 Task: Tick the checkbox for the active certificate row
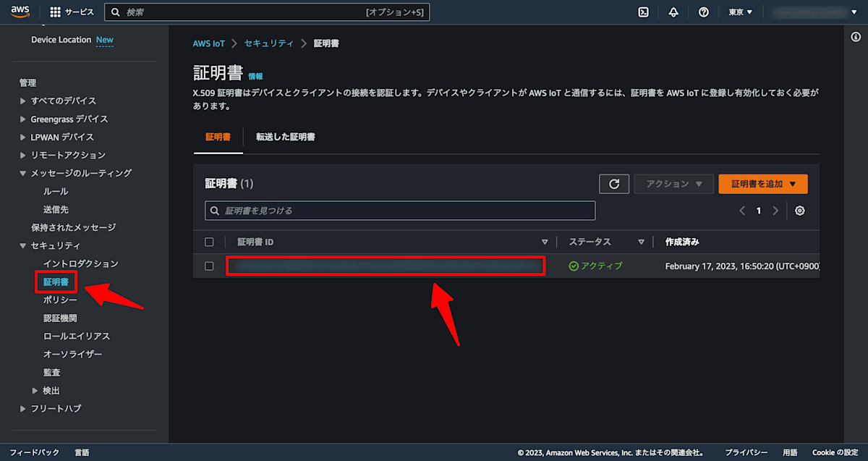tap(209, 266)
